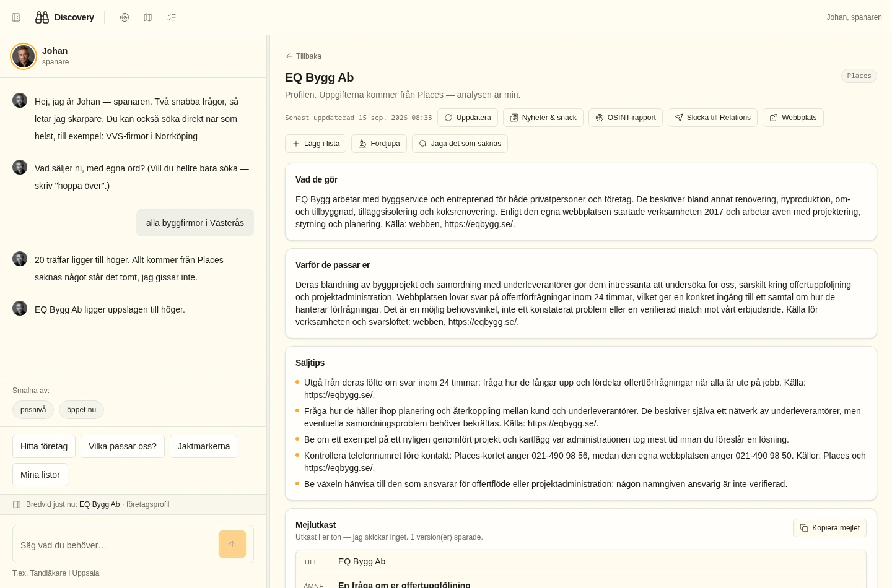Click Johan's profile avatar
This screenshot has width=892, height=588.
pyautogui.click(x=24, y=56)
